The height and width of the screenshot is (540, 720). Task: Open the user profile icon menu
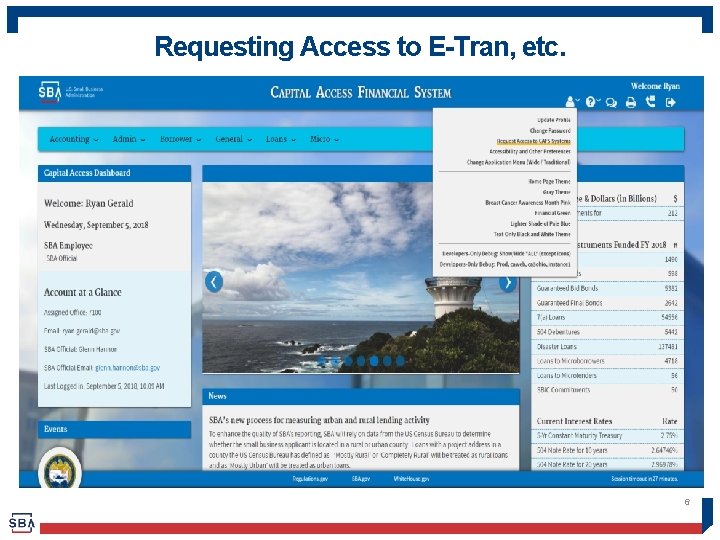pyautogui.click(x=570, y=101)
